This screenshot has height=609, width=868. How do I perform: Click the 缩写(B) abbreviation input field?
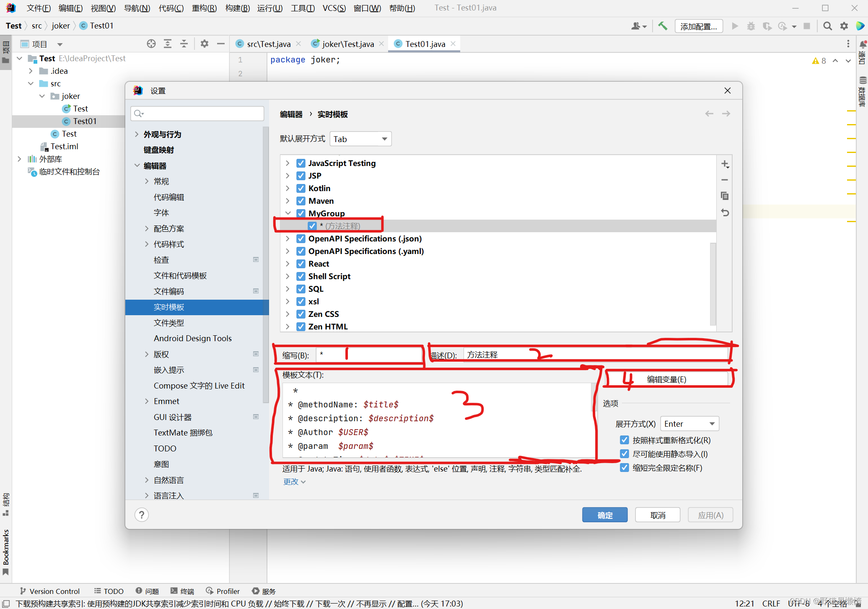(369, 355)
